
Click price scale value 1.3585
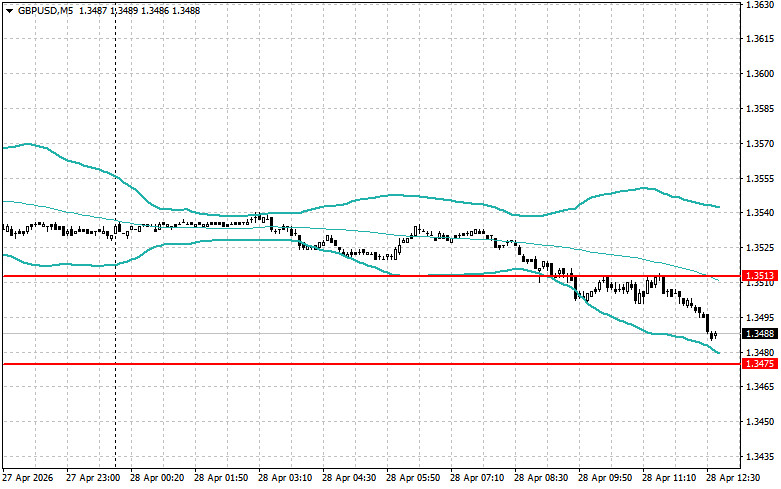pos(760,109)
